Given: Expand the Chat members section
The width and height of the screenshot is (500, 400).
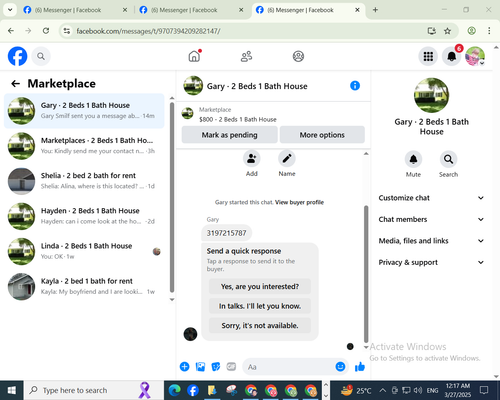Looking at the screenshot, I should (x=431, y=219).
